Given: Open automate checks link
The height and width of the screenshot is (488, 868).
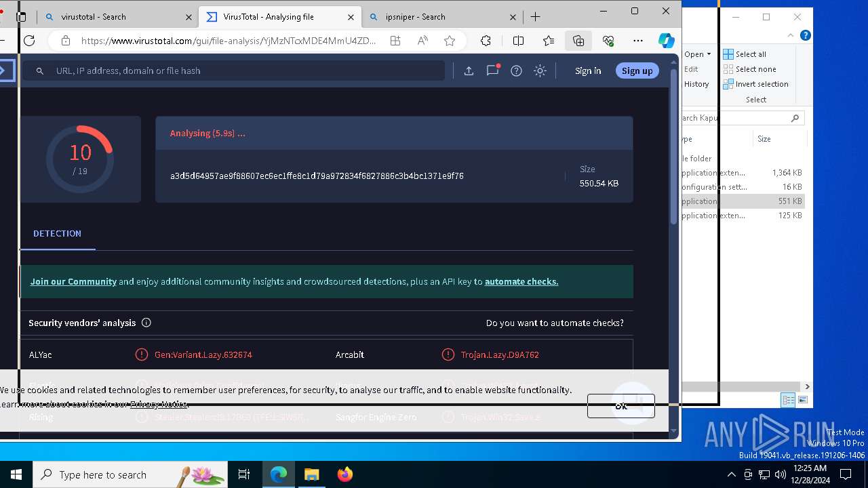Looking at the screenshot, I should click(x=521, y=281).
